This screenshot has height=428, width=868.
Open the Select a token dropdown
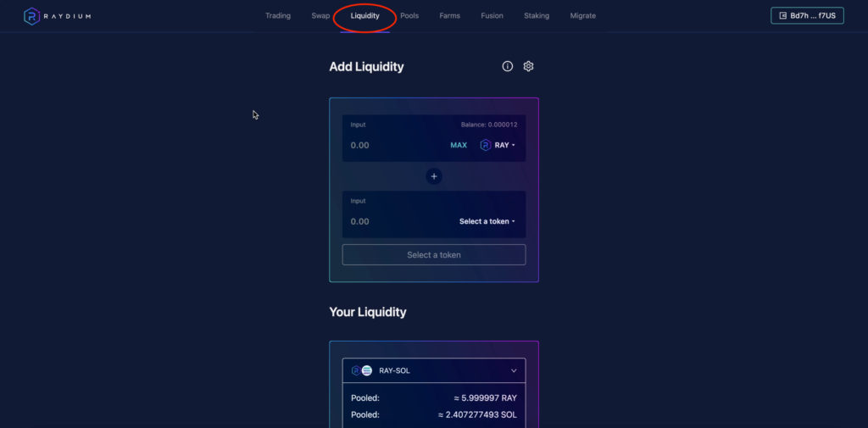487,221
